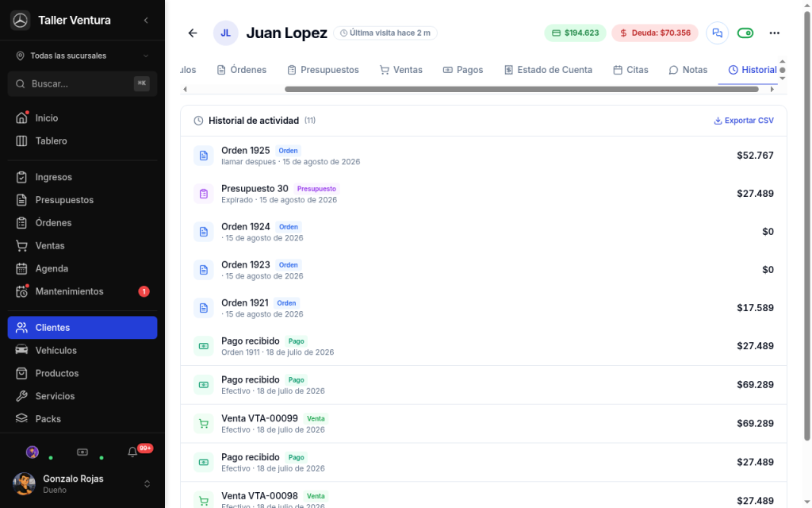The width and height of the screenshot is (812, 508).
Task: Open the Productos section
Action: click(x=82, y=373)
